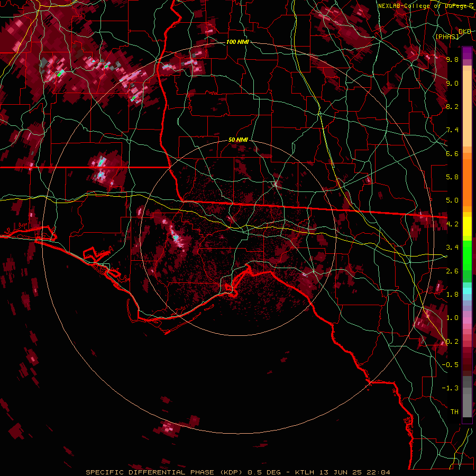Pick the purple top segment of color bar
Screen dimensions: 476x476
(x=467, y=53)
